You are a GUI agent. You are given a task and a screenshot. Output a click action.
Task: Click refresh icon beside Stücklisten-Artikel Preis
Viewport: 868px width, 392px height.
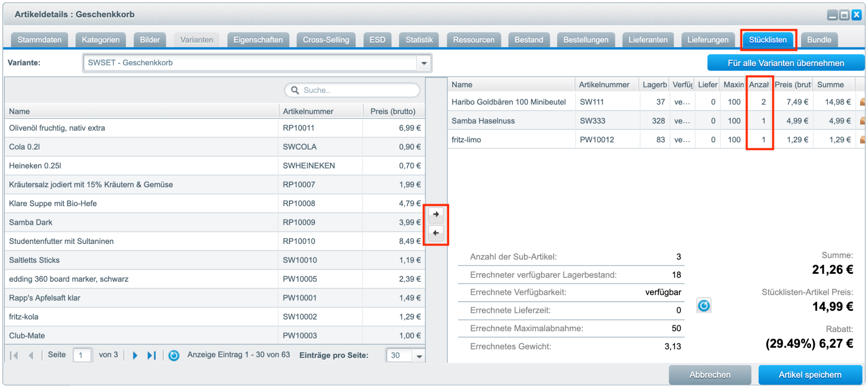pos(703,306)
